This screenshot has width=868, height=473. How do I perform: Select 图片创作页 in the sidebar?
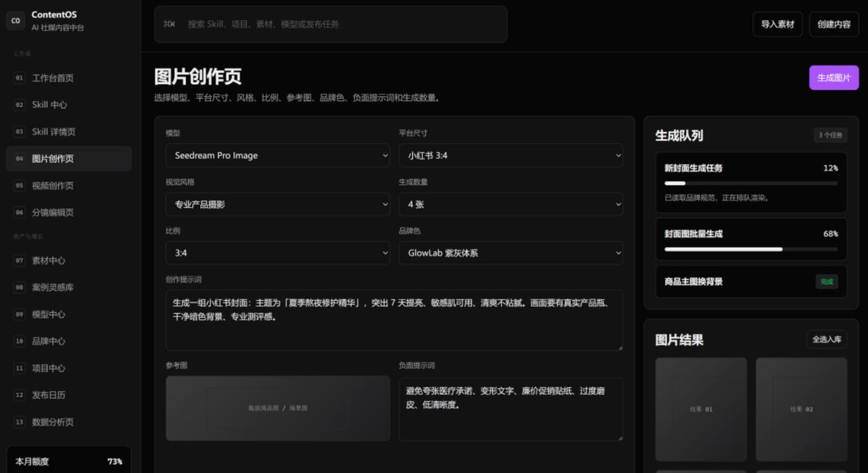pos(68,159)
